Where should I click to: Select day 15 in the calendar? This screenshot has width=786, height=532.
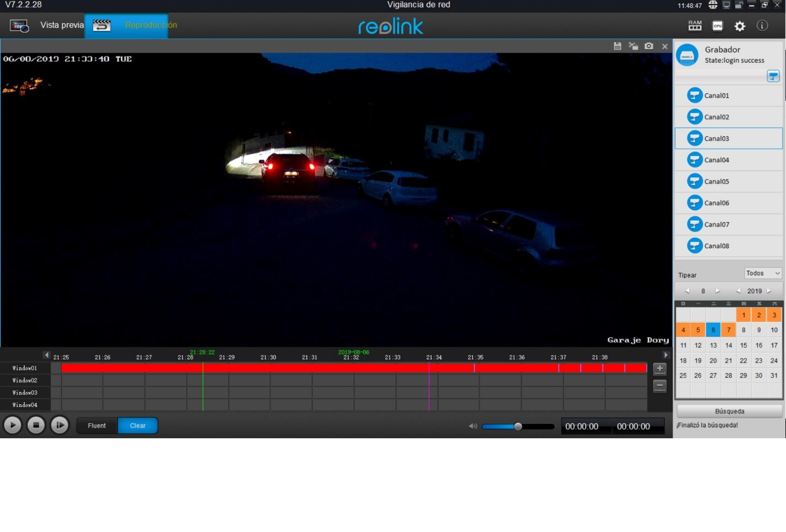743,345
